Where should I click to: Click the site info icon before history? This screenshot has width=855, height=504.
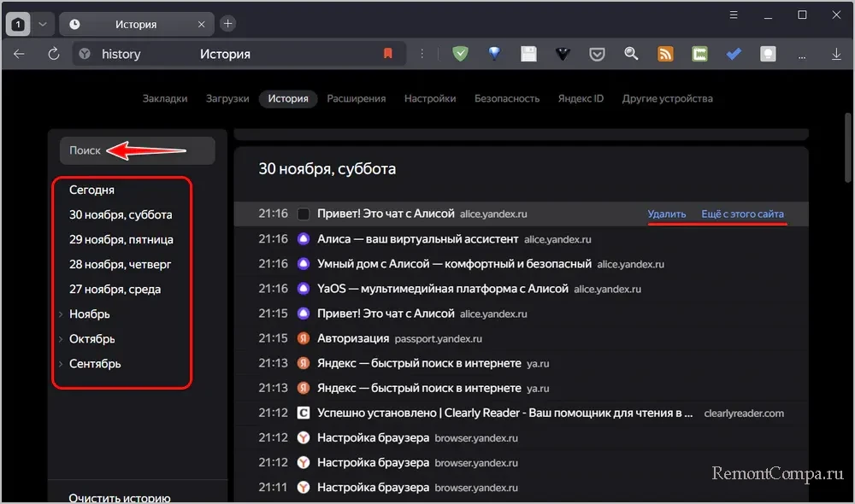pos(85,54)
